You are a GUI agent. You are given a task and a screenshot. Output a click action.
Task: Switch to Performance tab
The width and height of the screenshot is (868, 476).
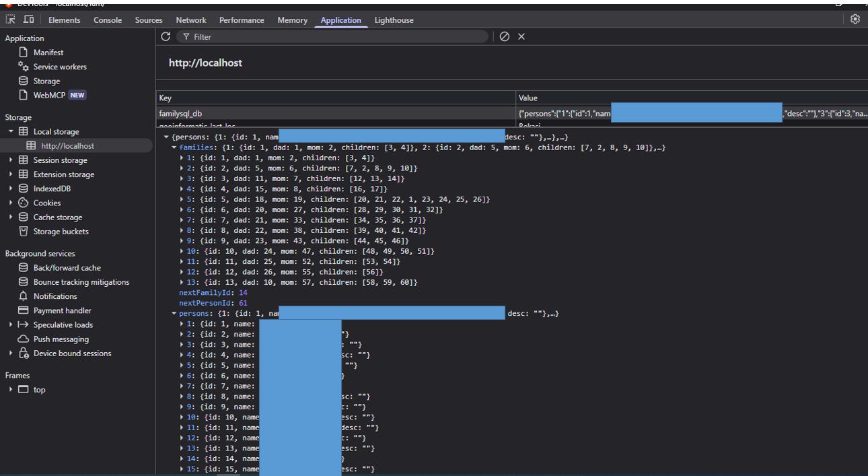pos(242,20)
